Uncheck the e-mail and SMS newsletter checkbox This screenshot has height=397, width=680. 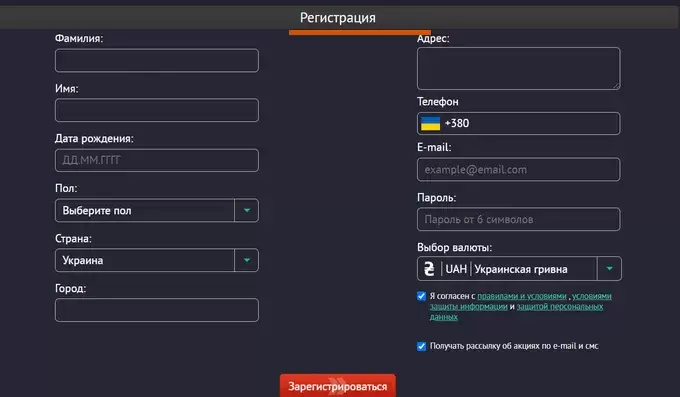[x=421, y=346]
